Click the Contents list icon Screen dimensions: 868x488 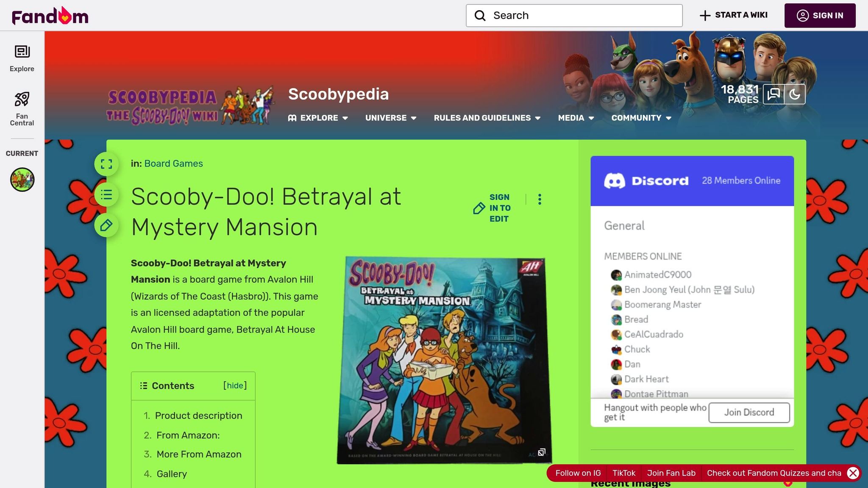point(144,386)
